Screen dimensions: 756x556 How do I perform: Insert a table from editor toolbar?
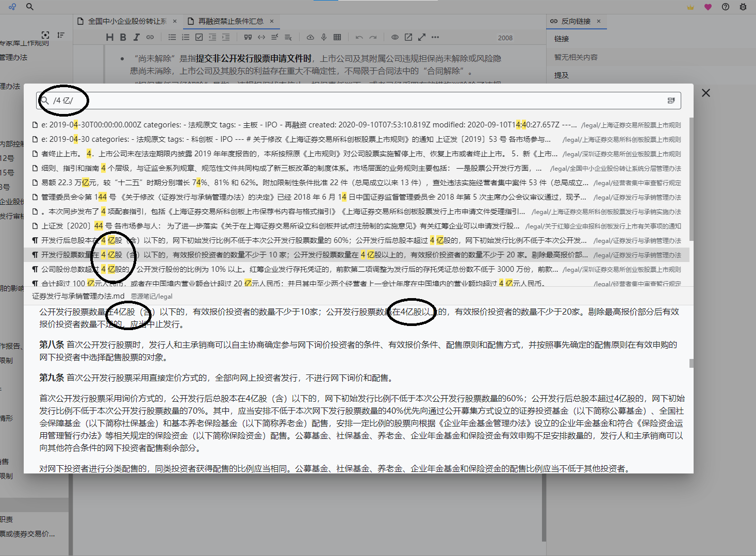pos(337,37)
